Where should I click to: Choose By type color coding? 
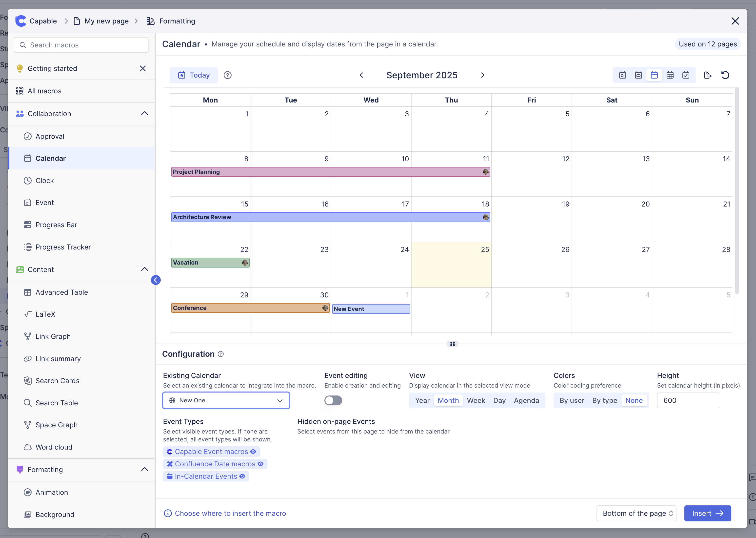coord(604,400)
